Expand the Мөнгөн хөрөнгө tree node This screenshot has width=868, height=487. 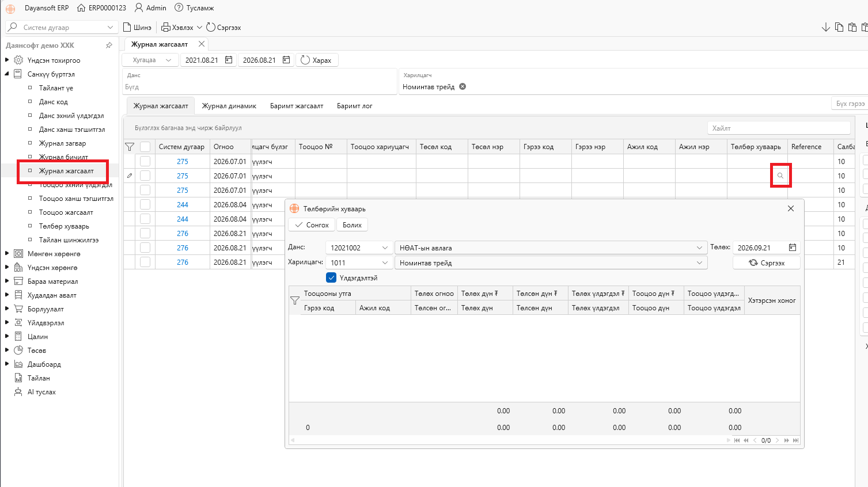click(x=7, y=253)
